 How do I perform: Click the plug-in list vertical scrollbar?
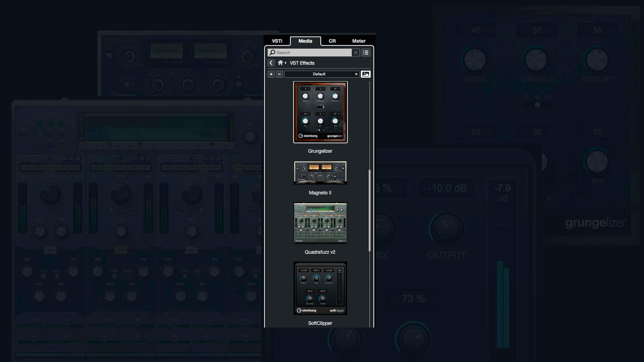(370, 210)
